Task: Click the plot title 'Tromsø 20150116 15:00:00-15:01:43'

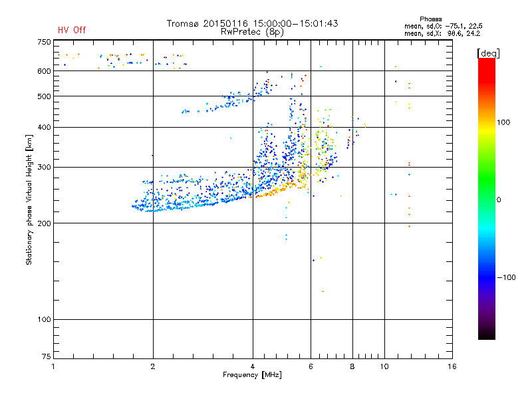Action: (252, 23)
